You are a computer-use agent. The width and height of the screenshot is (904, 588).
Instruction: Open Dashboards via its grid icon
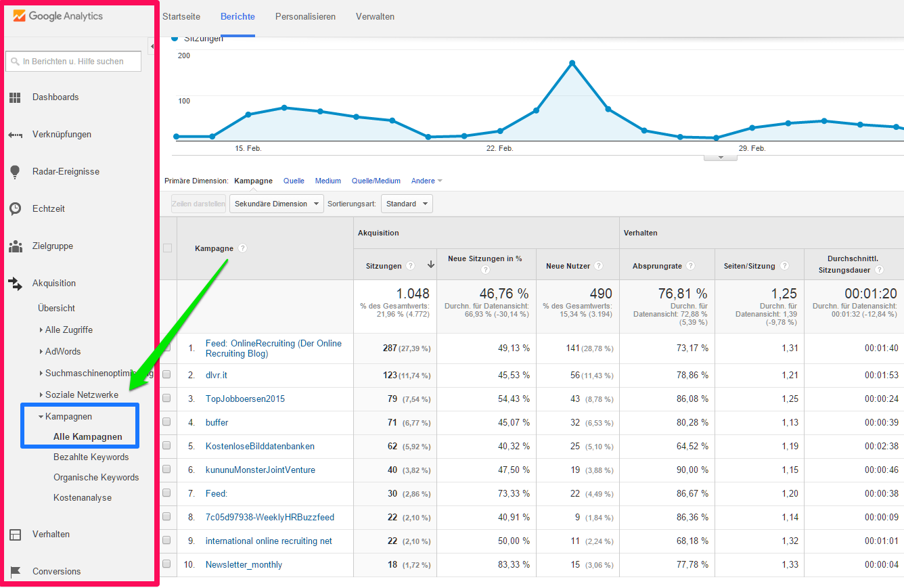click(15, 97)
